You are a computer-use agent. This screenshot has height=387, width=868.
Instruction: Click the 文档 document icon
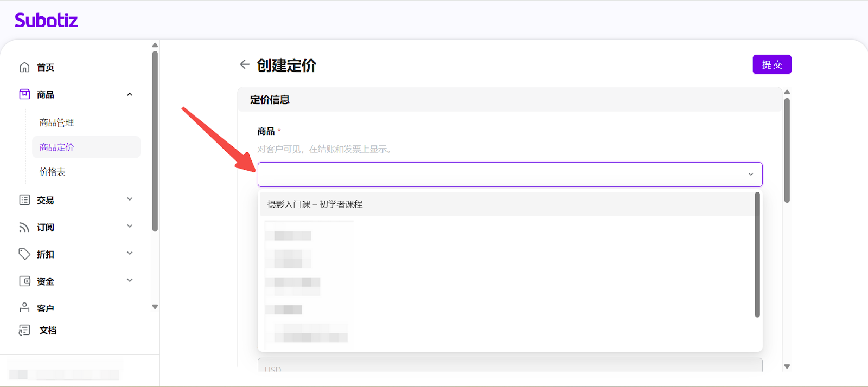pos(24,330)
